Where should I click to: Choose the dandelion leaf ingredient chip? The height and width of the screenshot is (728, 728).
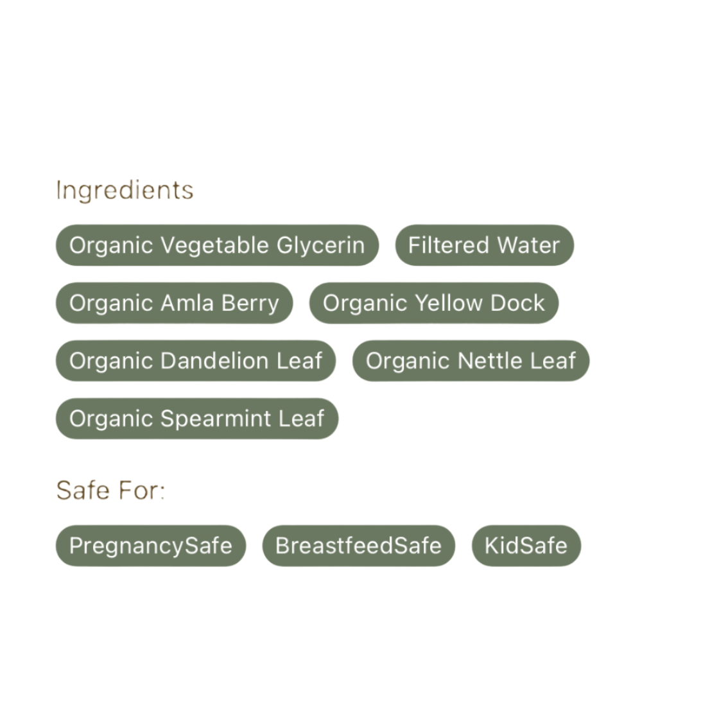[196, 361]
